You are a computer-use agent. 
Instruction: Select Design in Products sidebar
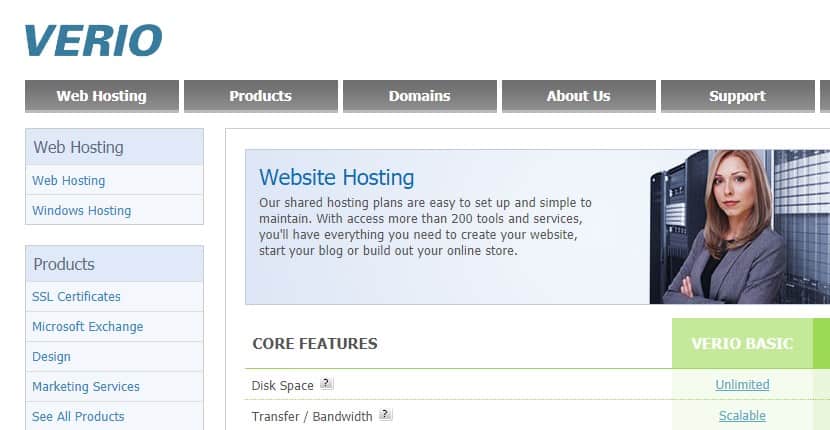[51, 356]
